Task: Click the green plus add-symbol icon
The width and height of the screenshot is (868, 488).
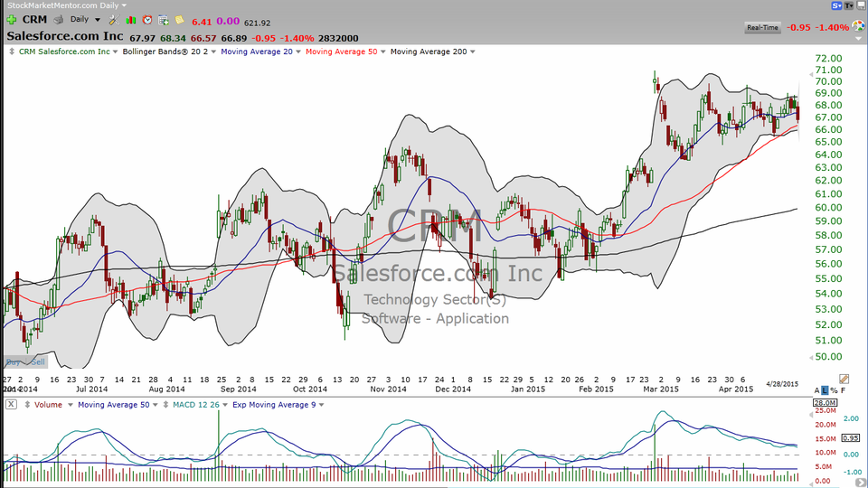Action: 11,19
